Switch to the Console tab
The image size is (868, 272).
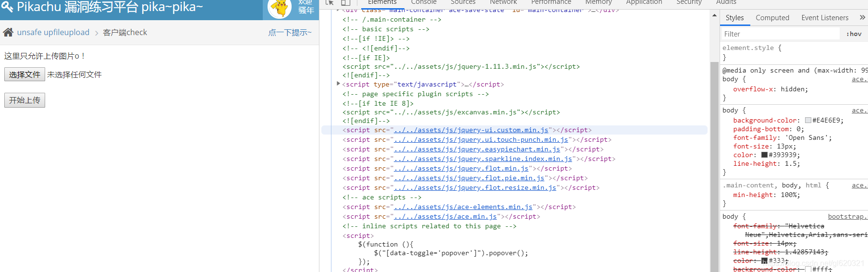(424, 2)
